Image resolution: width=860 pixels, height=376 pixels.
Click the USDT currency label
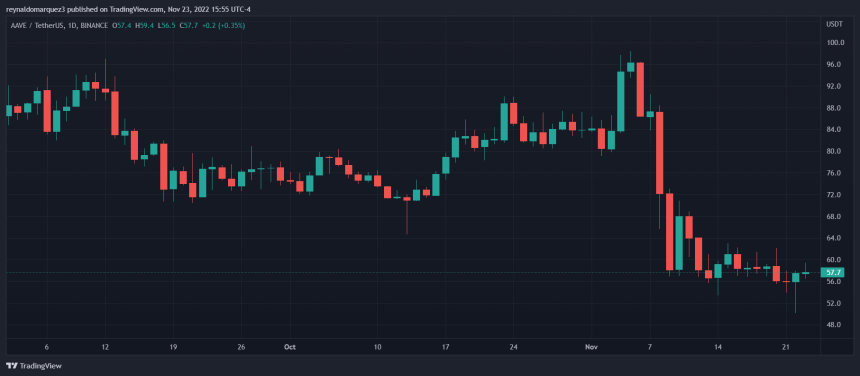tap(834, 25)
